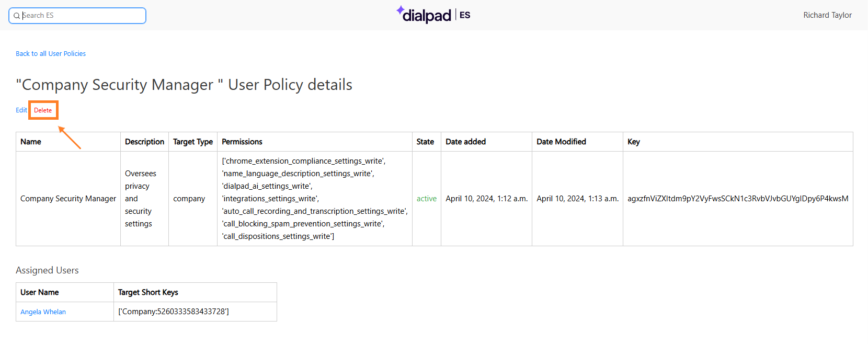Viewport: 868px width, 344px height.
Task: Go back to all User Policies
Action: 51,53
